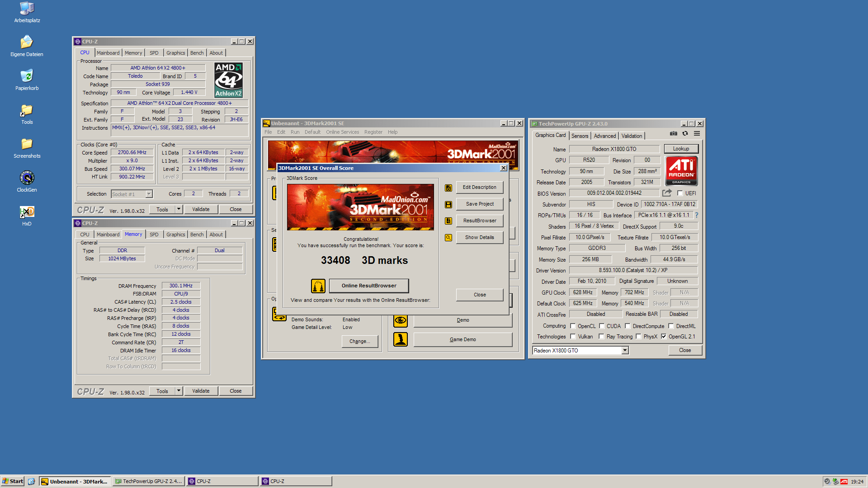
Task: Click the Edit Description button
Action: point(480,188)
